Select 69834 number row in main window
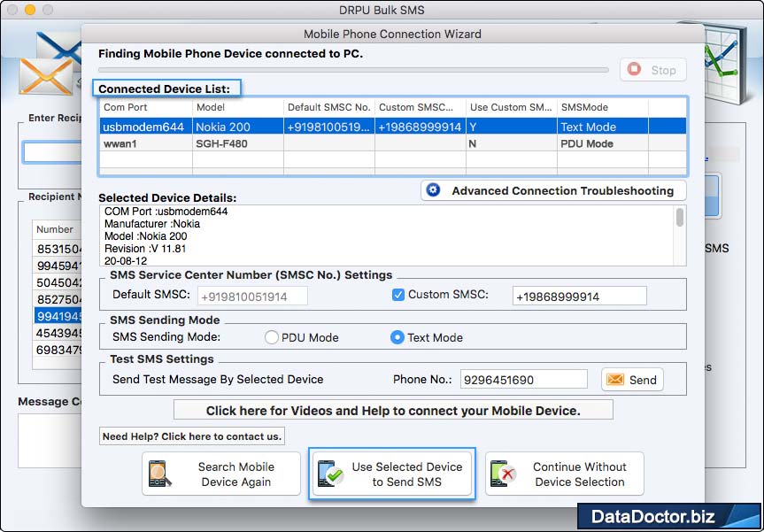This screenshot has width=764, height=532. point(58,350)
